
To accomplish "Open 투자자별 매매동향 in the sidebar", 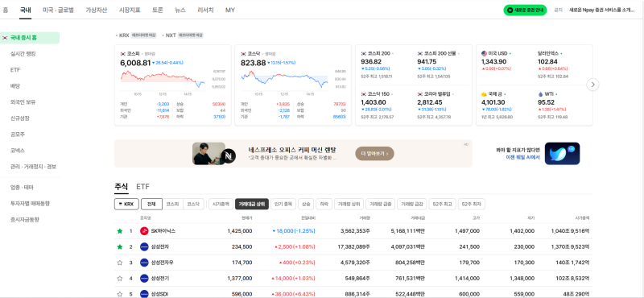I will [x=30, y=204].
